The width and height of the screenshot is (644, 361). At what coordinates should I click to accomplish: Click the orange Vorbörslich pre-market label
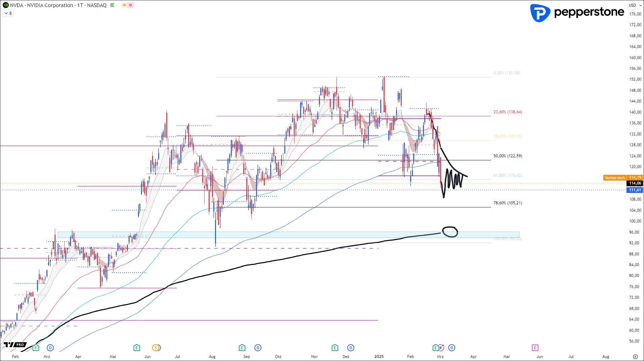(x=614, y=177)
